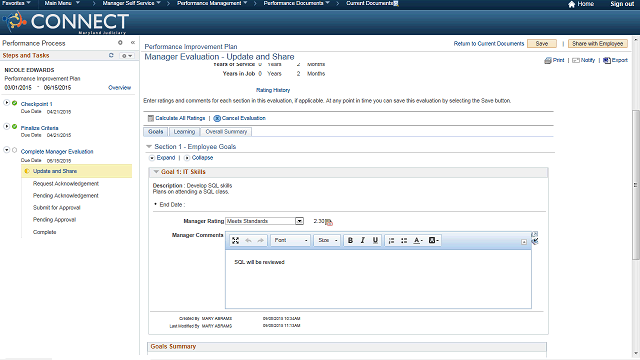640x360 pixels.
Task: Open Performance Documents breadcrumb menu
Action: pos(296,3)
